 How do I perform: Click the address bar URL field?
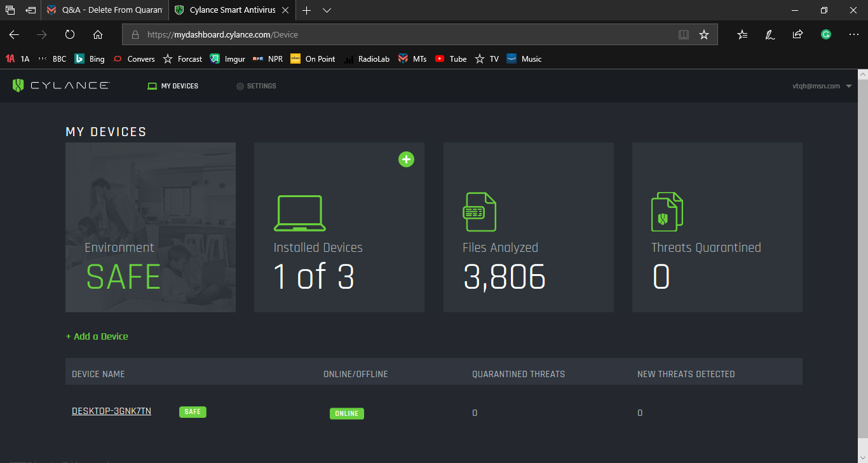coord(407,35)
